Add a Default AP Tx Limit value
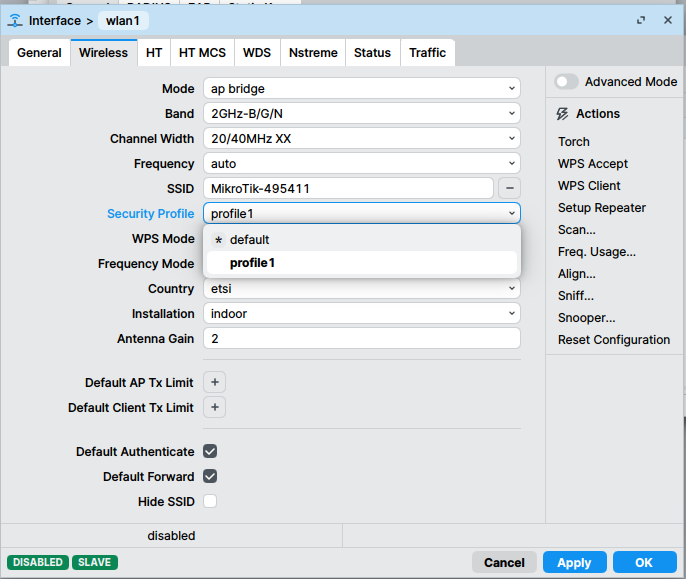This screenshot has height=579, width=686. 214,382
